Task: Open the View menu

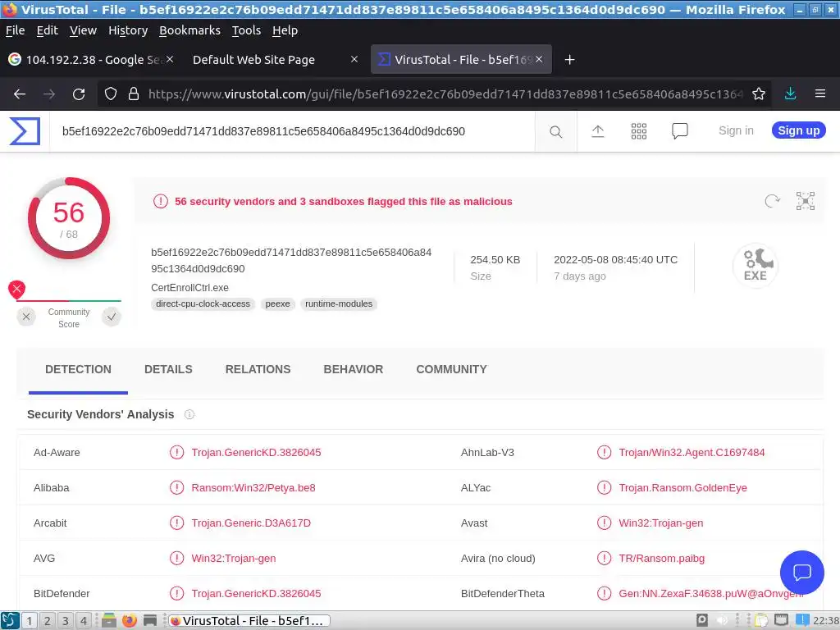Action: [83, 30]
